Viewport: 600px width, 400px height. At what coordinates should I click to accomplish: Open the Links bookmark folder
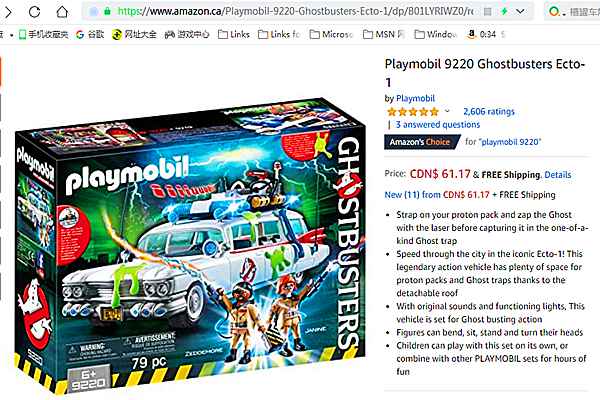click(234, 34)
